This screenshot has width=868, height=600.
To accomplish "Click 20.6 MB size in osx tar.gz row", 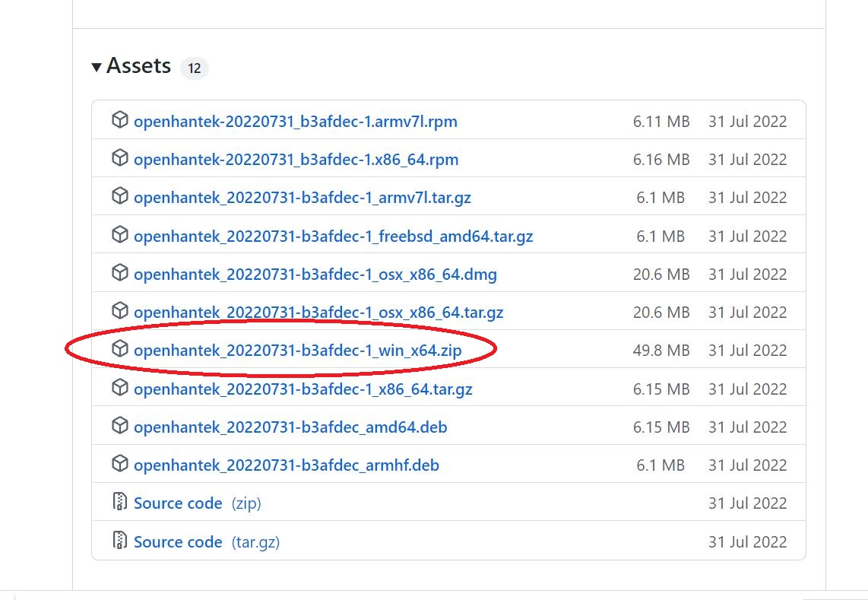I will tap(661, 313).
